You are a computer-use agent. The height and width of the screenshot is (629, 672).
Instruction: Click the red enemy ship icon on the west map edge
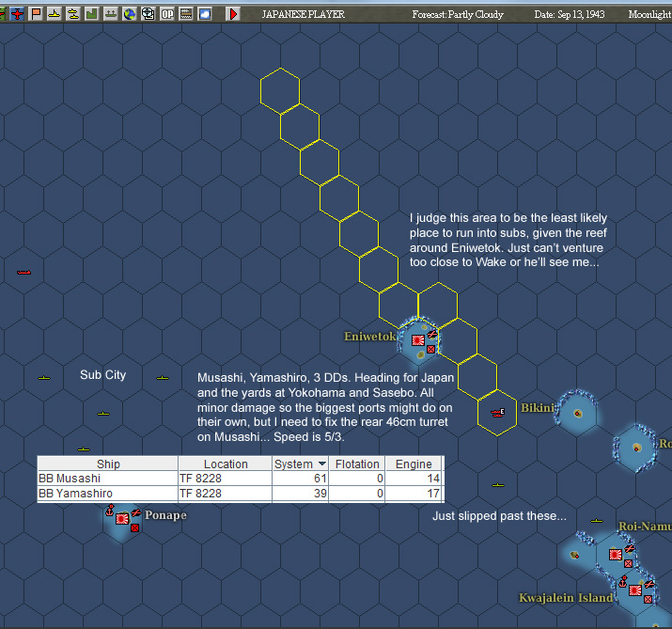[24, 273]
